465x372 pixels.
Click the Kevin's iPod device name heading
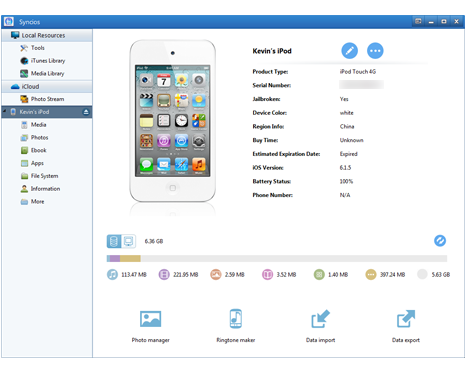tap(272, 51)
